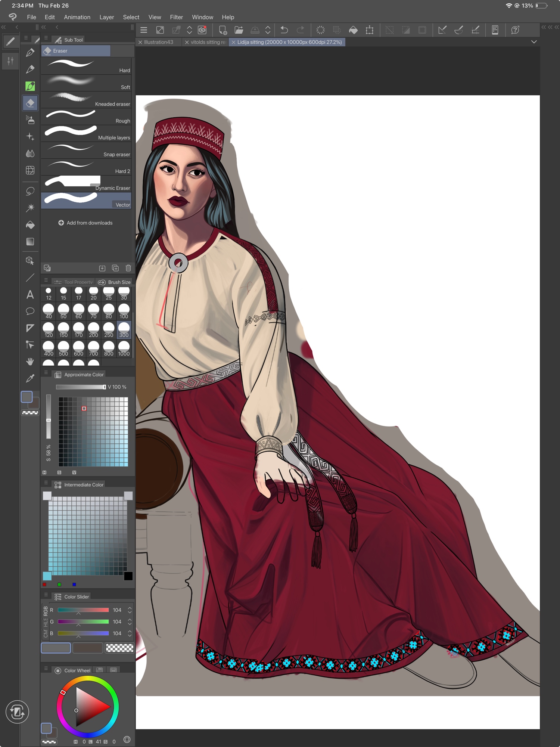Select the Auto select magic wand tool
The image size is (560, 747).
(x=30, y=208)
